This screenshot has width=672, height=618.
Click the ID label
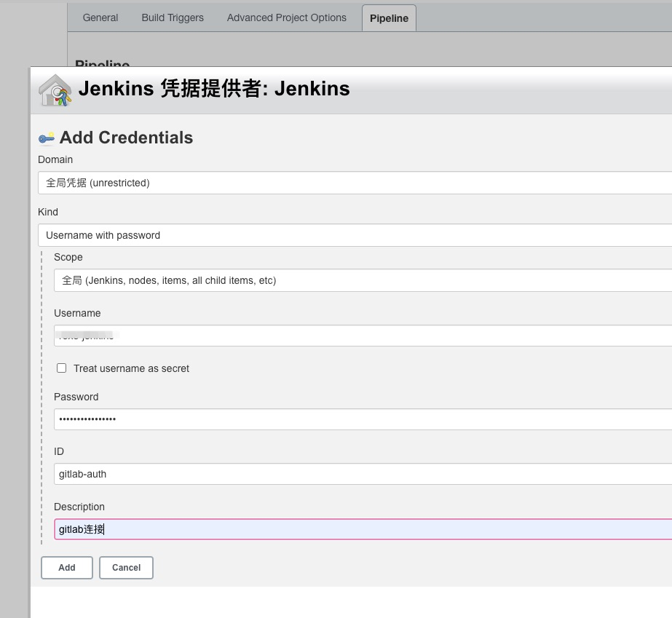[59, 451]
